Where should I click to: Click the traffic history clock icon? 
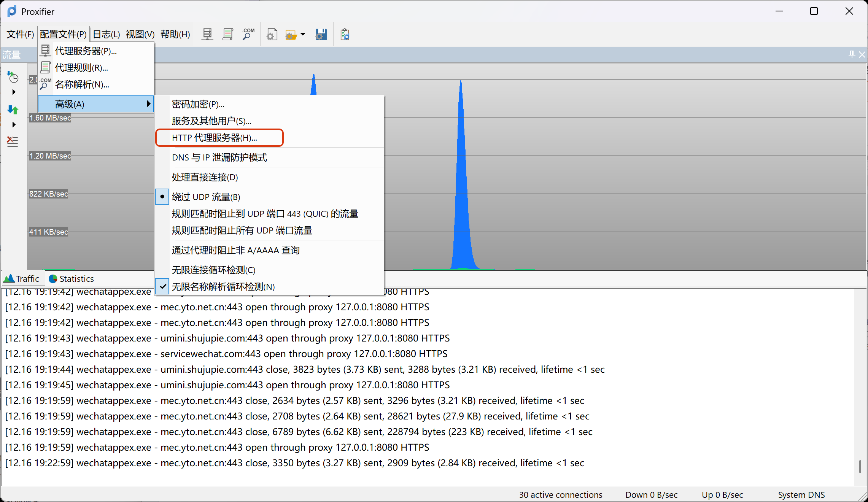tap(13, 77)
